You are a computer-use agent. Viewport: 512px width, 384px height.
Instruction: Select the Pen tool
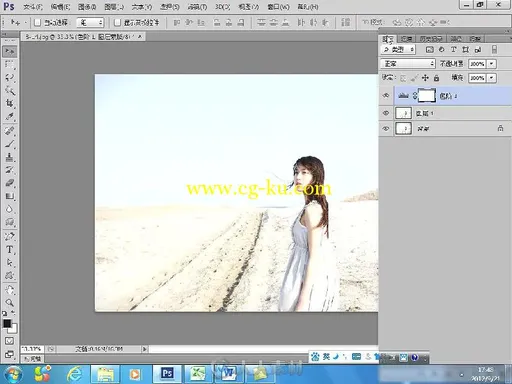click(10, 236)
